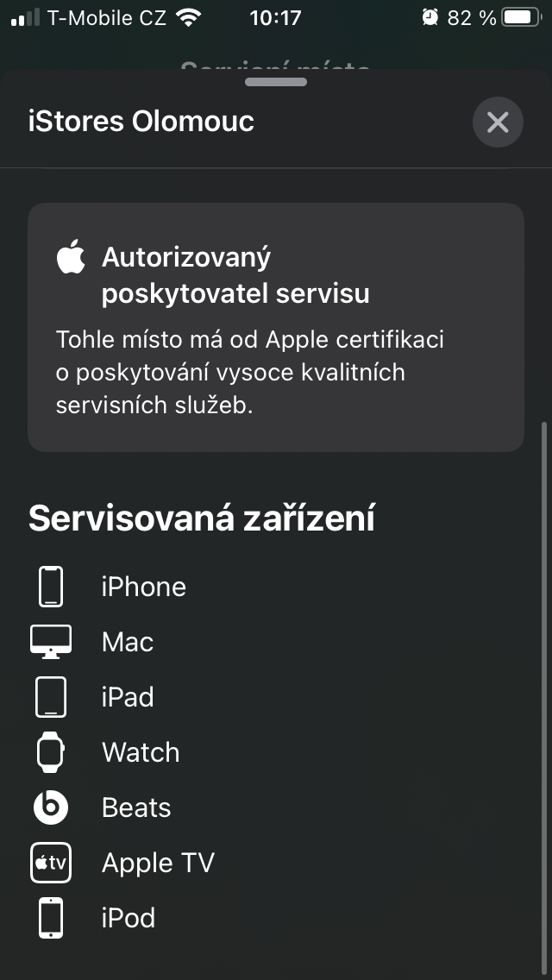This screenshot has height=980, width=552.
Task: Tap the Mac computer icon
Action: click(51, 641)
